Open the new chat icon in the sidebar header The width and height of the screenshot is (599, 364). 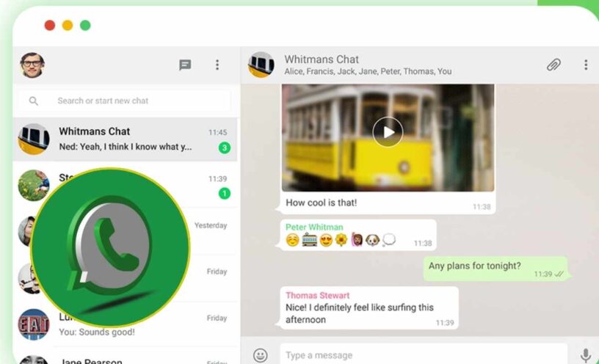coord(185,65)
